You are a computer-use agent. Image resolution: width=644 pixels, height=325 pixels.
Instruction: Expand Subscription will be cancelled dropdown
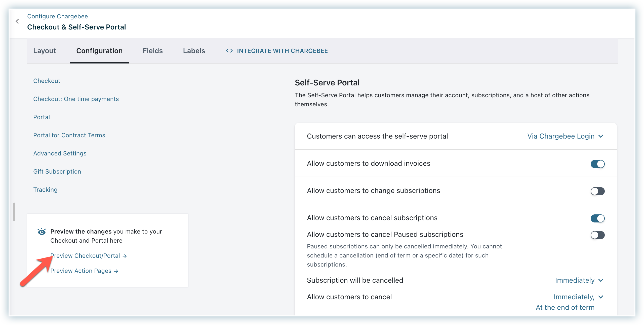pyautogui.click(x=579, y=280)
